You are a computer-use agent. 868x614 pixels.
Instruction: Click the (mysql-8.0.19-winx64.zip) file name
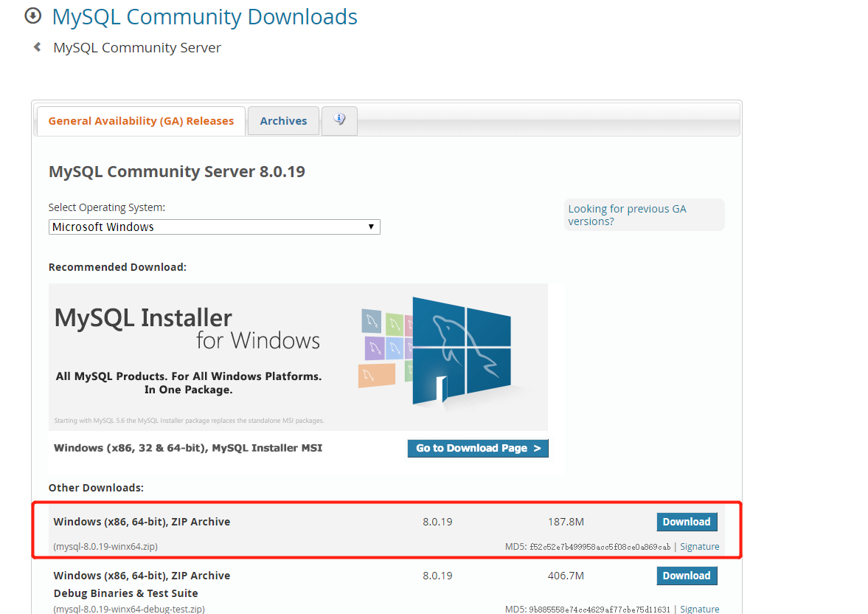105,546
